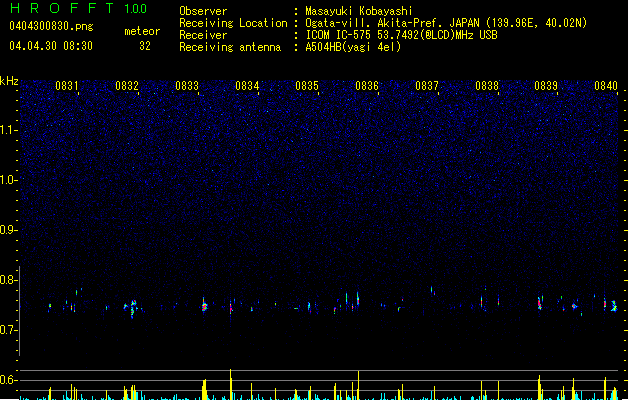
Task: Click observer name Masayuki Kobayashi
Action: point(359,11)
